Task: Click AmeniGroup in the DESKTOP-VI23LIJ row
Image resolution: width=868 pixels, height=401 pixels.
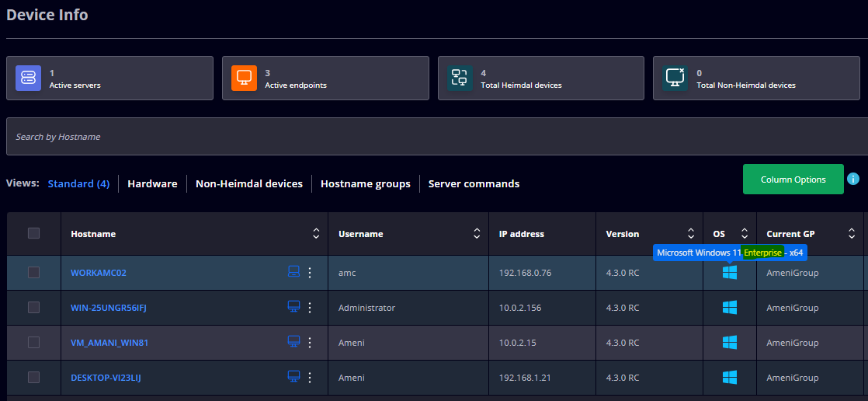Action: [792, 378]
